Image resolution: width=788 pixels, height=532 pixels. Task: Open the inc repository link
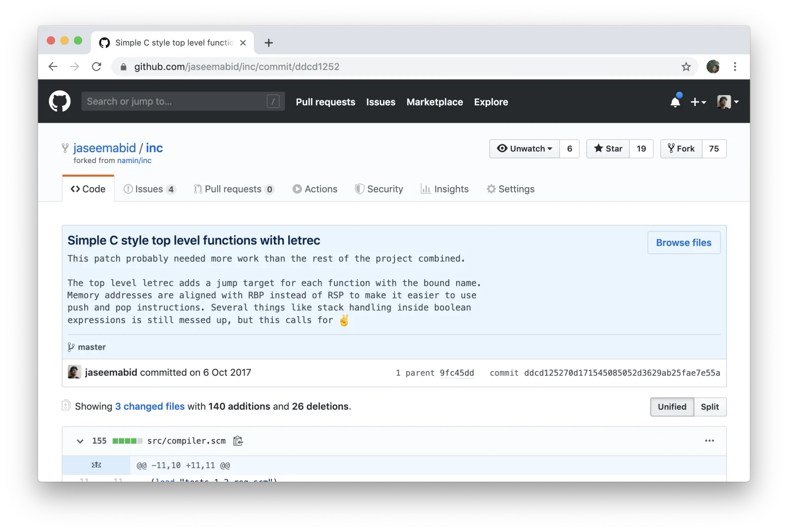154,148
